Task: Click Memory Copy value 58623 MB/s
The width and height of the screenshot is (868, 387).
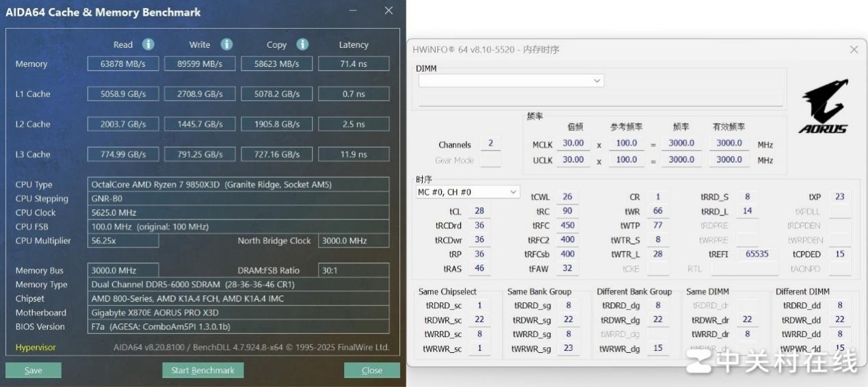Action: click(x=276, y=64)
